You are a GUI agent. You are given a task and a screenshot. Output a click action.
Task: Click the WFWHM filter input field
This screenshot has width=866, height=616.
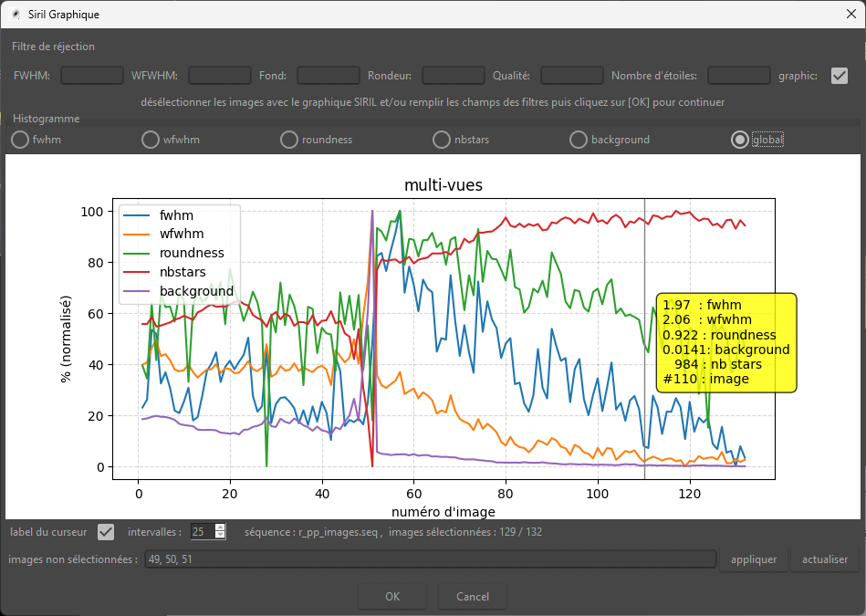220,76
